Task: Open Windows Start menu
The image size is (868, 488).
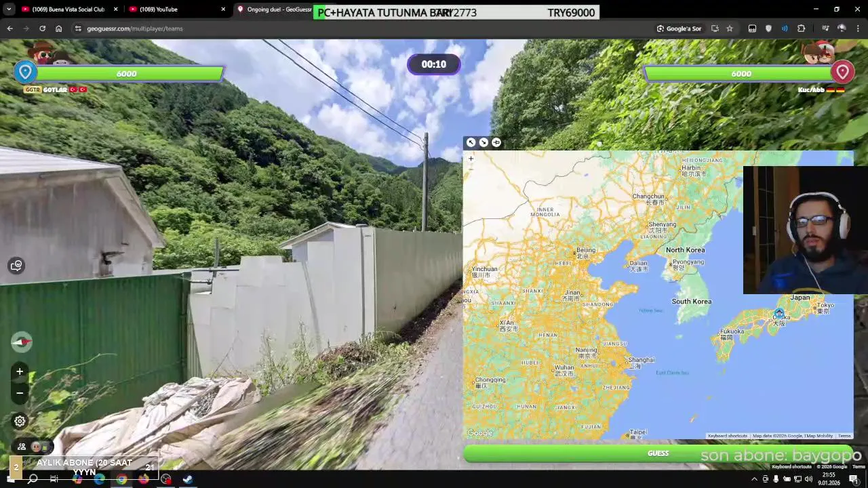Action: coord(9,479)
